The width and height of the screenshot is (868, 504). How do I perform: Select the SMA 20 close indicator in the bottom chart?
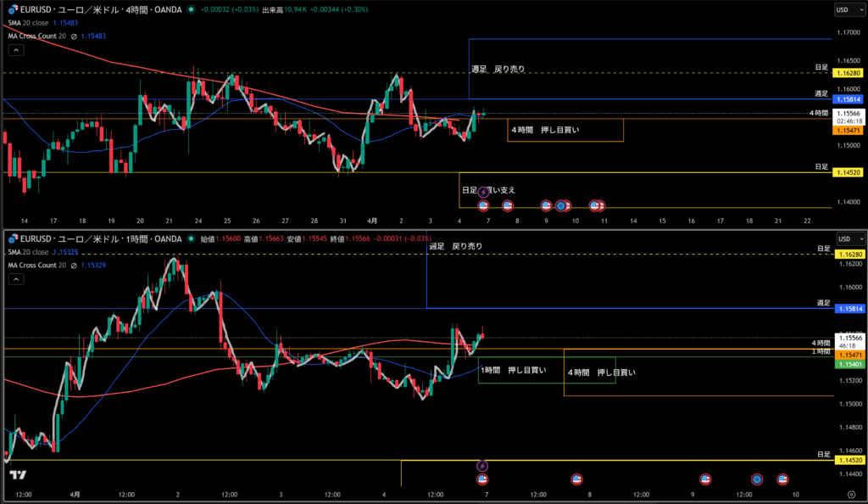pos(27,253)
